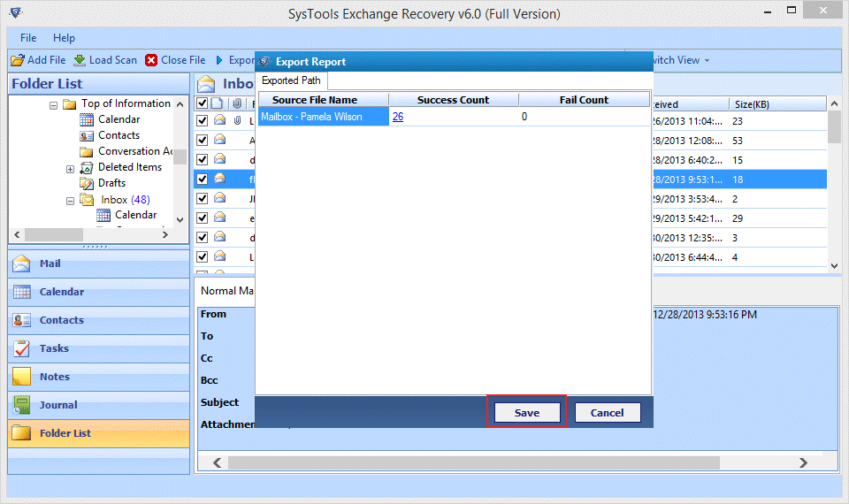This screenshot has height=504, width=849.
Task: Click the mail list vertical scrollbar thumb
Action: click(x=834, y=126)
